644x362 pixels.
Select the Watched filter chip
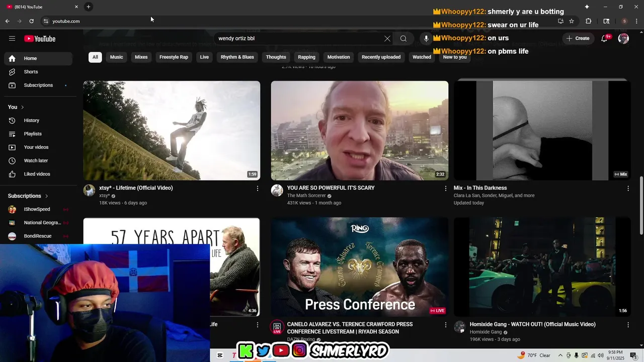[x=422, y=57]
